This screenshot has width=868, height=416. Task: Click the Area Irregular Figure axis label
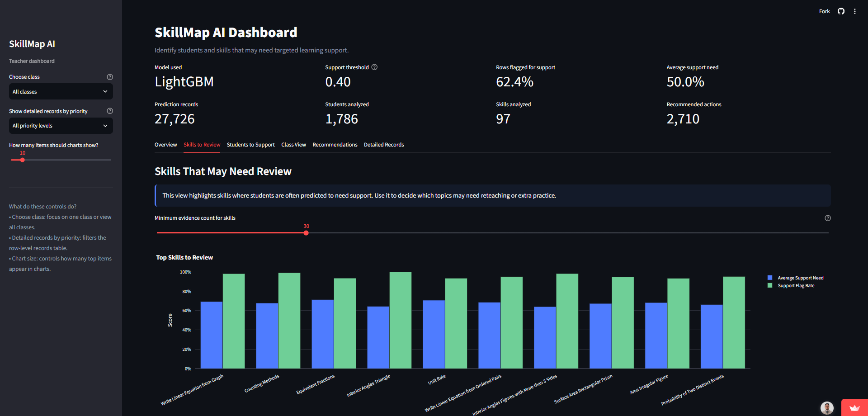coord(649,384)
